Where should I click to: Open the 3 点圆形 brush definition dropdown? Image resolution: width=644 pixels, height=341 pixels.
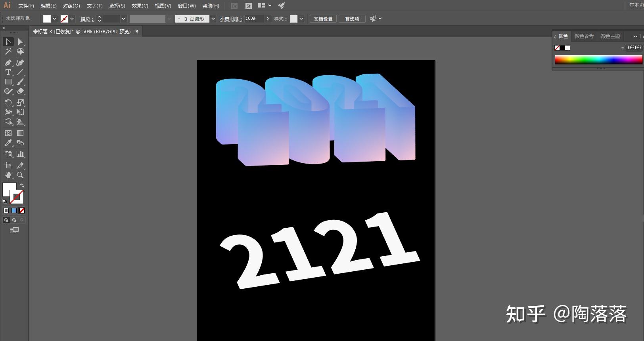pos(213,19)
